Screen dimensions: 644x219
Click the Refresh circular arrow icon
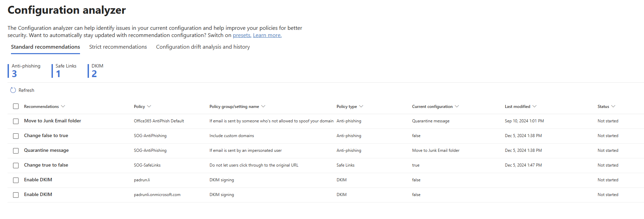point(13,90)
